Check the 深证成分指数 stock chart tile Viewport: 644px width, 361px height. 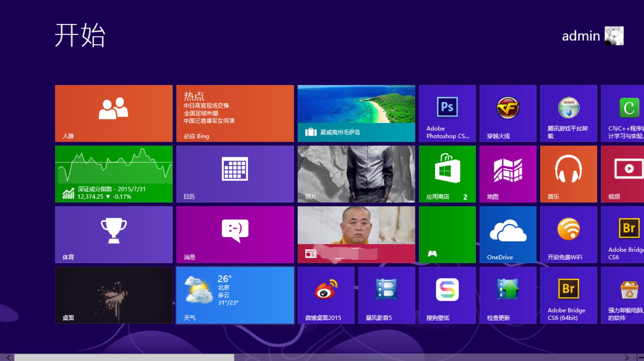click(x=114, y=174)
